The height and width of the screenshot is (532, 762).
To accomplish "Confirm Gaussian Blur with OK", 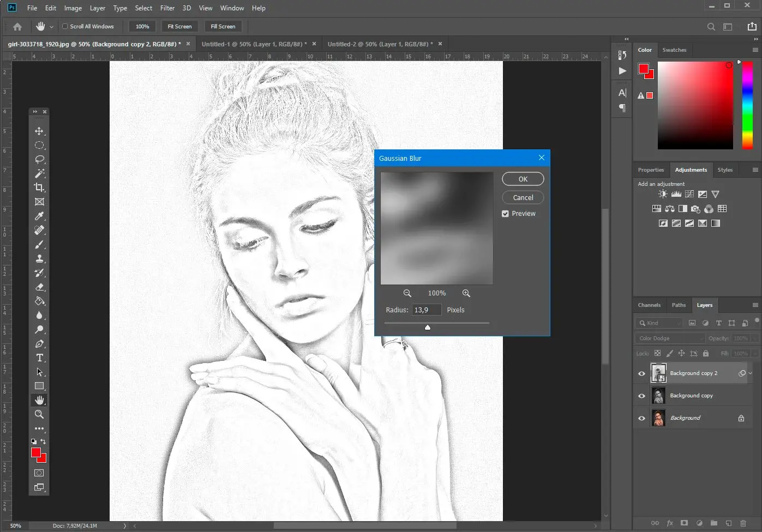I will coord(522,179).
